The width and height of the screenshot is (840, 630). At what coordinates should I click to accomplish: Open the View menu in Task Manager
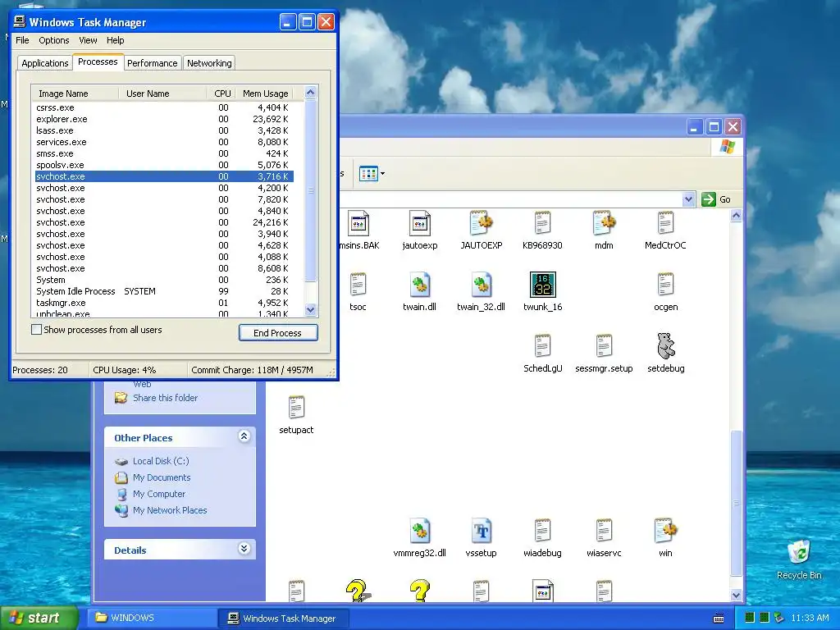click(x=88, y=40)
